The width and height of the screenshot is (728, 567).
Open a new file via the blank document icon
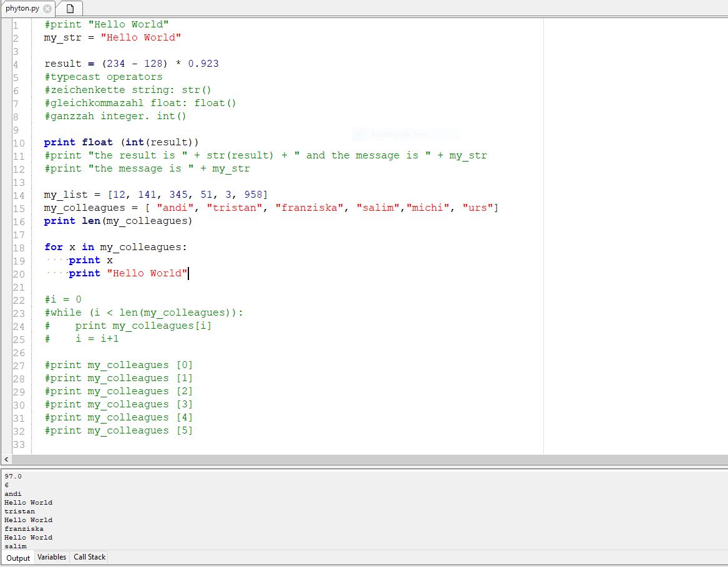pos(69,9)
